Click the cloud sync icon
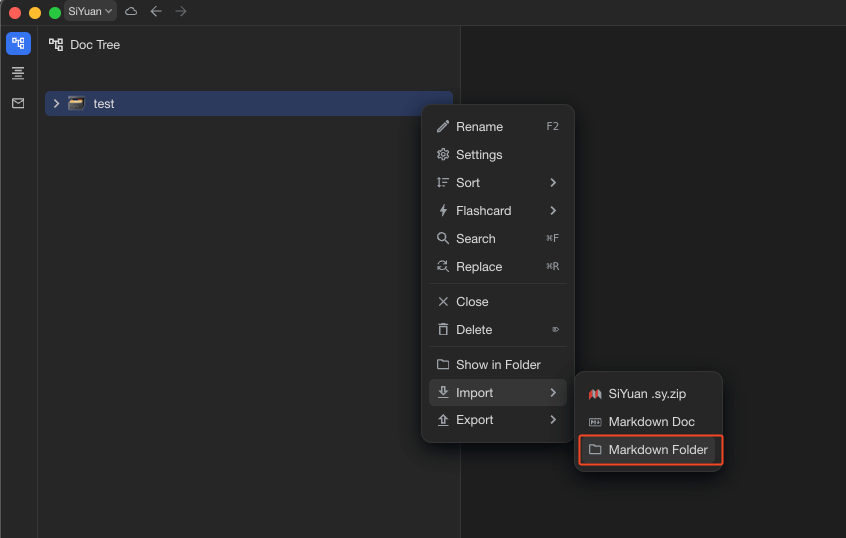Image resolution: width=846 pixels, height=538 pixels. 131,11
